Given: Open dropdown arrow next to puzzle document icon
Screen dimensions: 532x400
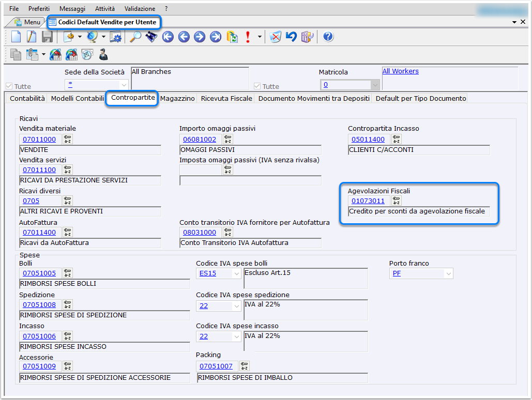Looking at the screenshot, I should pyautogui.click(x=80, y=37).
